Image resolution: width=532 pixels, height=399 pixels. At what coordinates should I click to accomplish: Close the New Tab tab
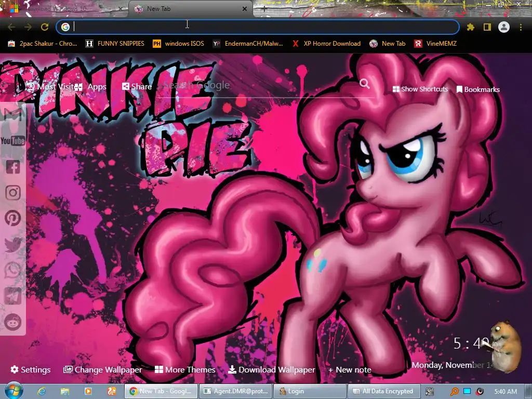tap(245, 9)
